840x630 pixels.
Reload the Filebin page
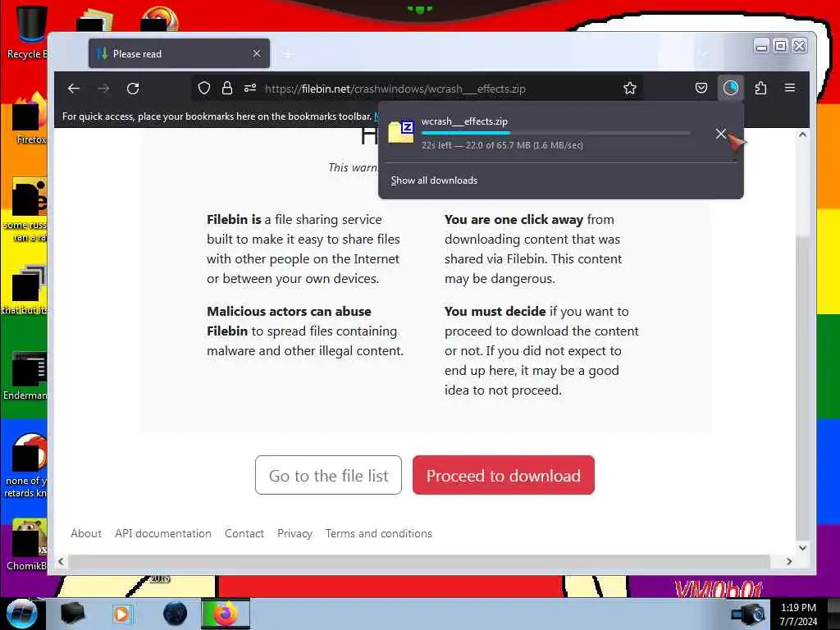point(133,89)
